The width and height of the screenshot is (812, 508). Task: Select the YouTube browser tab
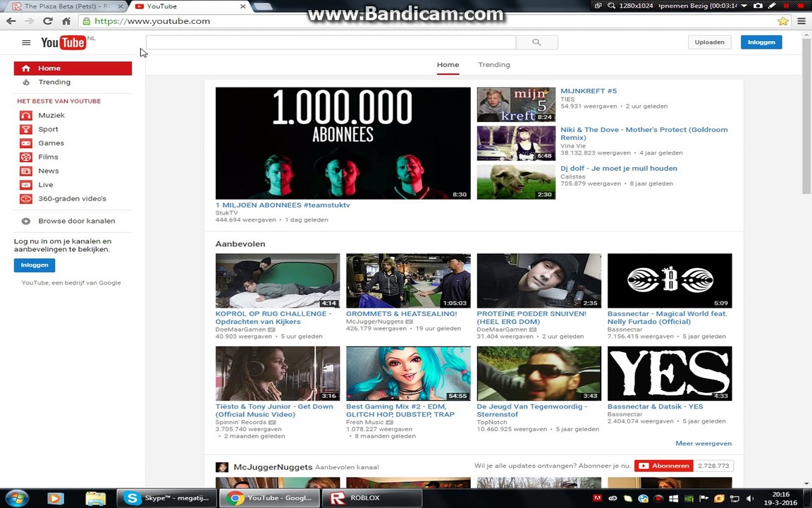(x=189, y=6)
